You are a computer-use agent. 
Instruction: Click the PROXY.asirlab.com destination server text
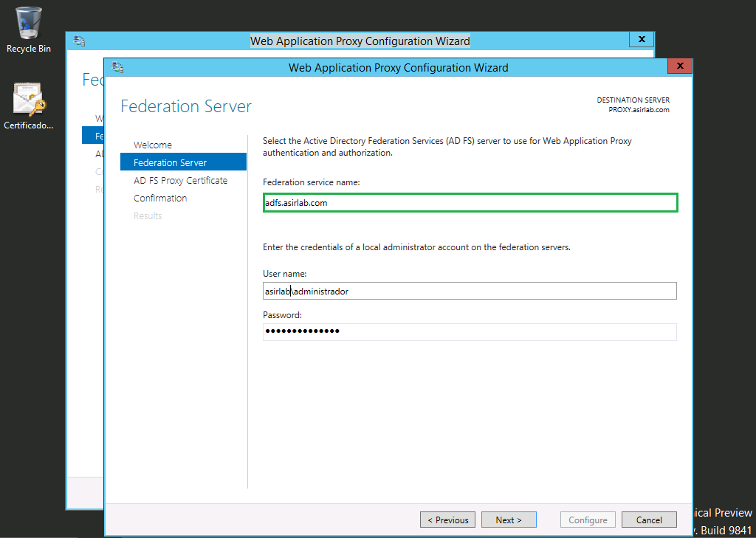[x=639, y=110]
